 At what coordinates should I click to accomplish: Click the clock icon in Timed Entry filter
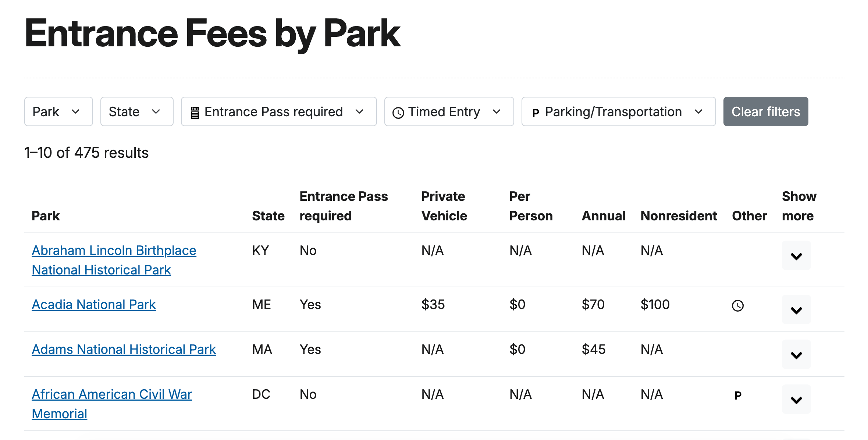click(398, 113)
